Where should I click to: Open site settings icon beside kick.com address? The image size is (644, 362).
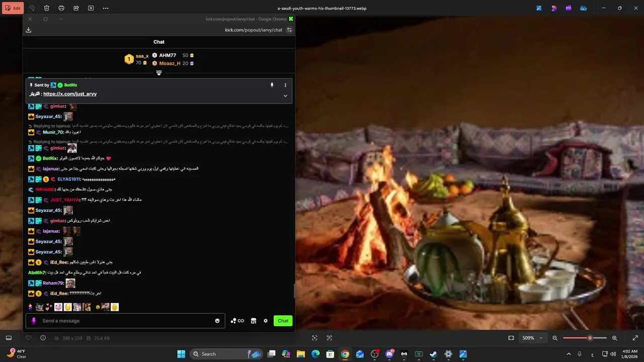289,30
